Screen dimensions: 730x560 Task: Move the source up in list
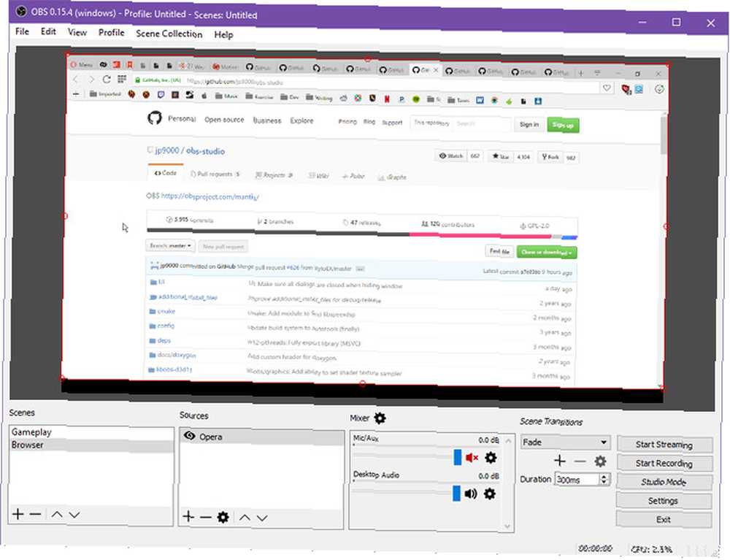pyautogui.click(x=245, y=518)
